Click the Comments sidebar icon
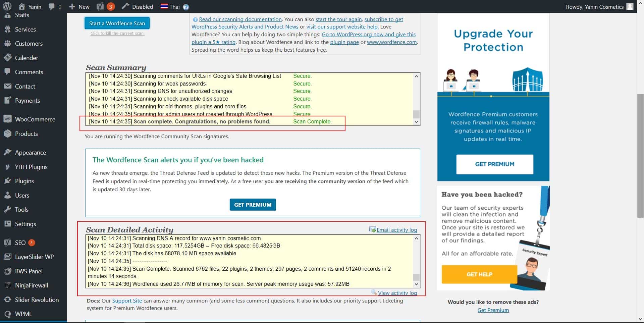The image size is (644, 323). pyautogui.click(x=8, y=72)
